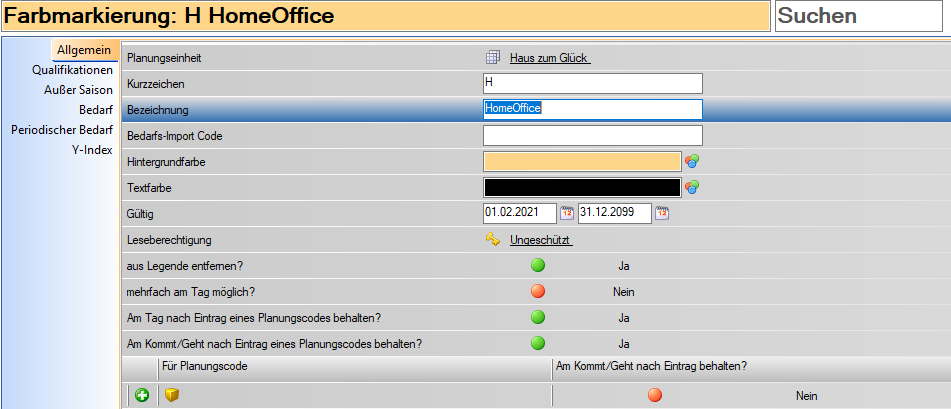Toggle 'Am Tag nach Eintrag' green indicator

click(x=538, y=318)
